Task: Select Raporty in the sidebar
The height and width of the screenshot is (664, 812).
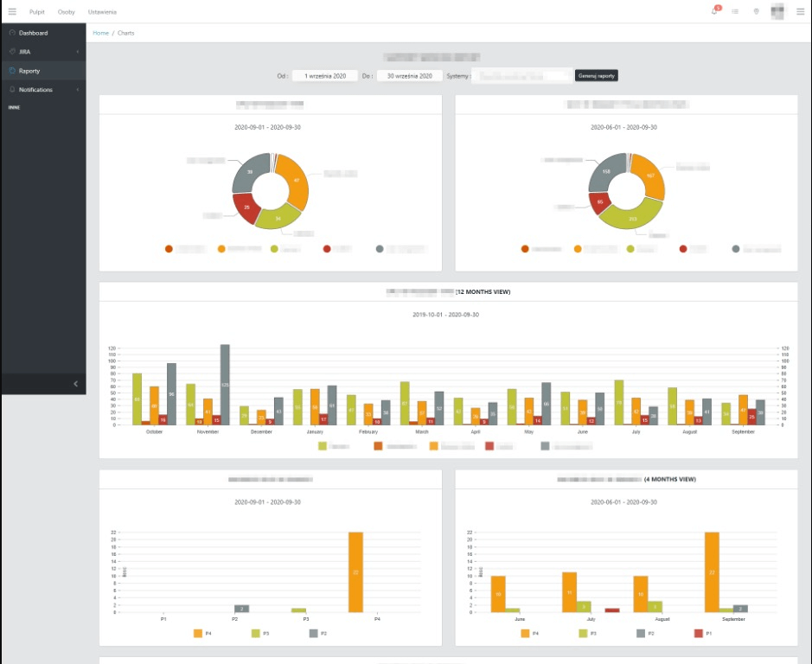Action: [x=43, y=70]
